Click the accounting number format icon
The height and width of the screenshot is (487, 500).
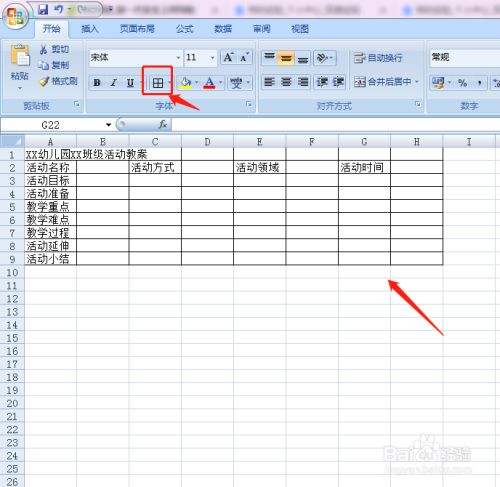[438, 82]
